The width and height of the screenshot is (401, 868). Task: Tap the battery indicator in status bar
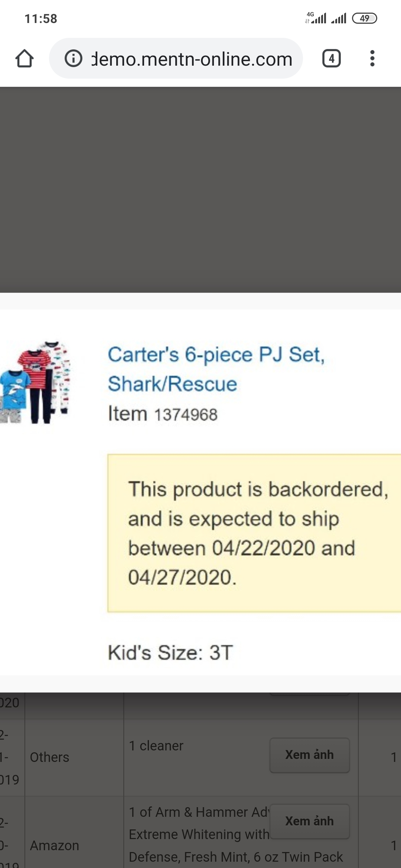364,18
